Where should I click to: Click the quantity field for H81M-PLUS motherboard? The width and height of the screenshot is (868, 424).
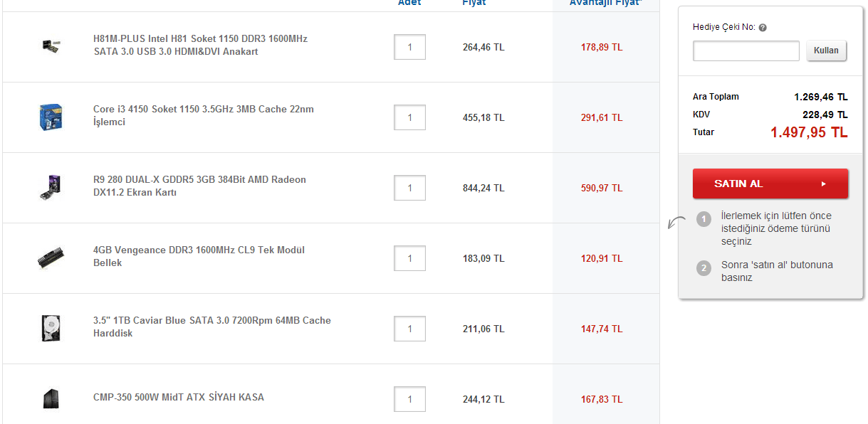(x=409, y=47)
